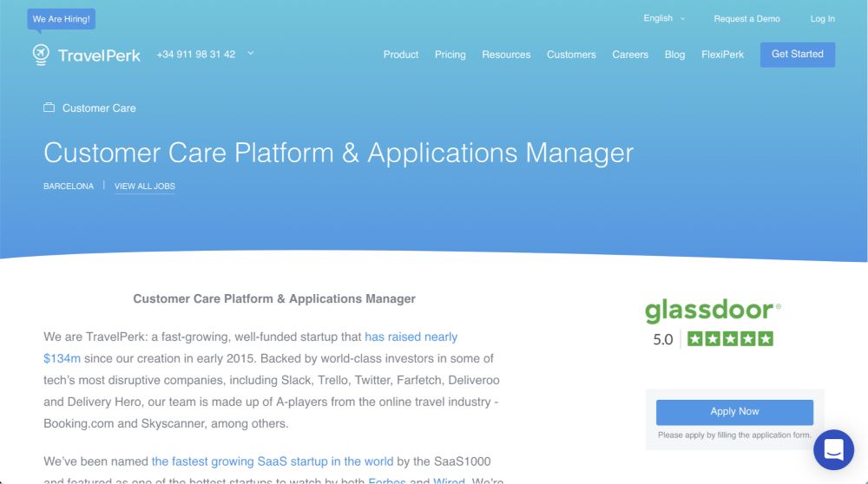Click the BARCELONA location text
Viewport: 868px width, 484px height.
tap(69, 186)
